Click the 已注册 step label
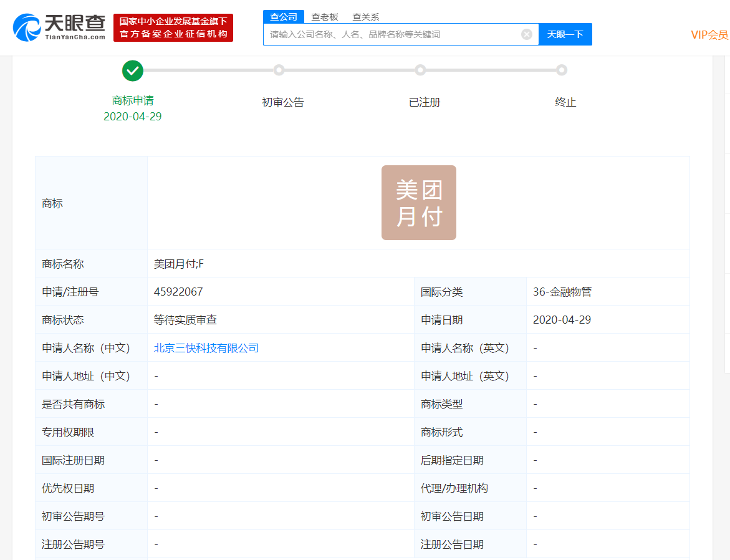The height and width of the screenshot is (560, 730). [x=425, y=102]
